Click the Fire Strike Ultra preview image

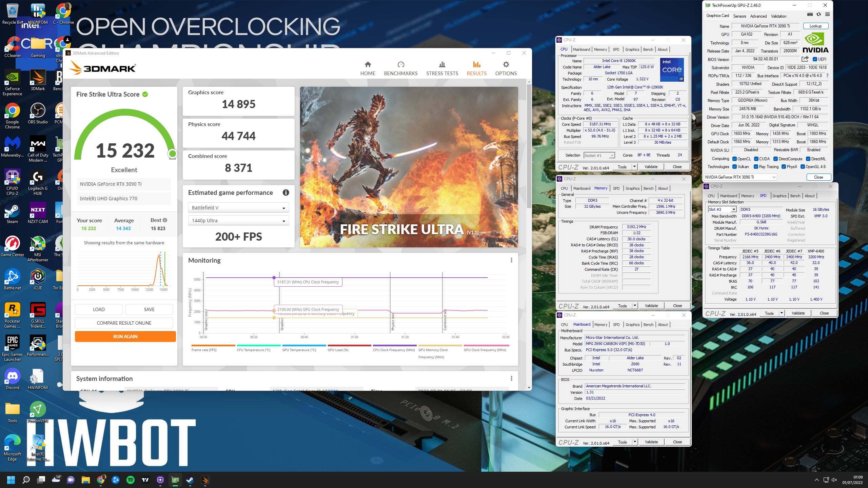pos(409,167)
